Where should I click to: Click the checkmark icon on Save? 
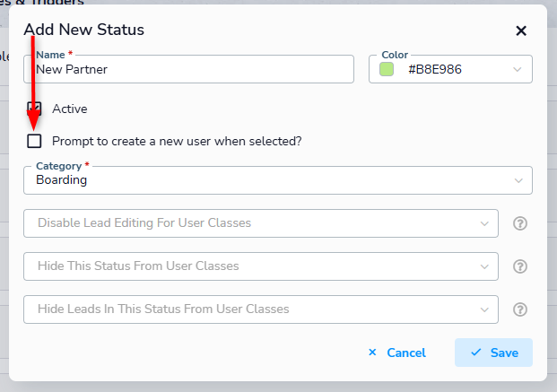pyautogui.click(x=475, y=353)
